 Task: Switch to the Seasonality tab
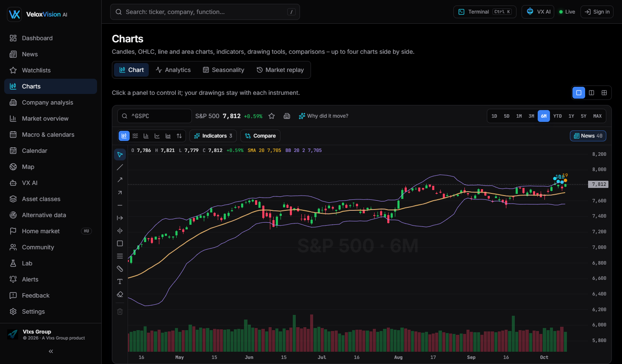[223, 70]
